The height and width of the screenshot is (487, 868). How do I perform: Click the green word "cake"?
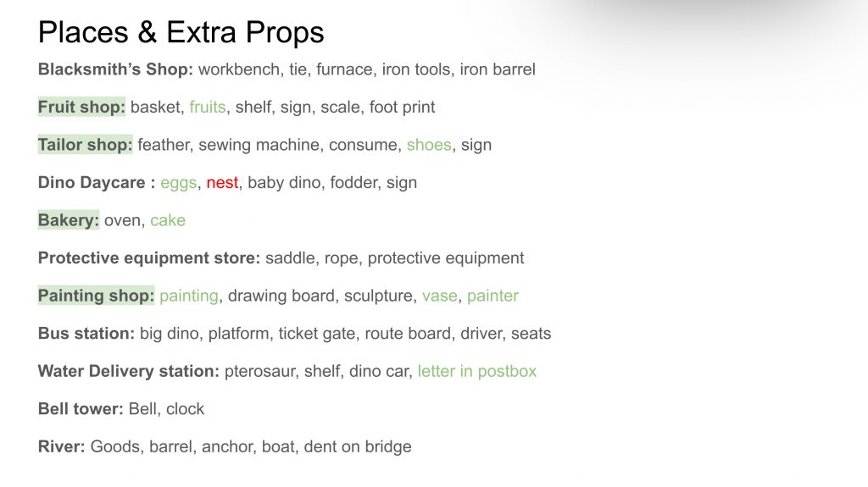168,220
